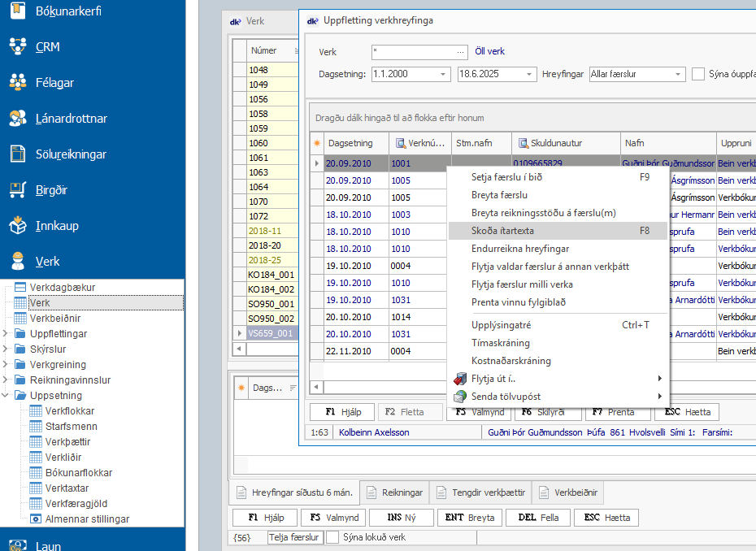
Task: Click the horizontal scrollbar in transactions grid
Action: [382, 388]
